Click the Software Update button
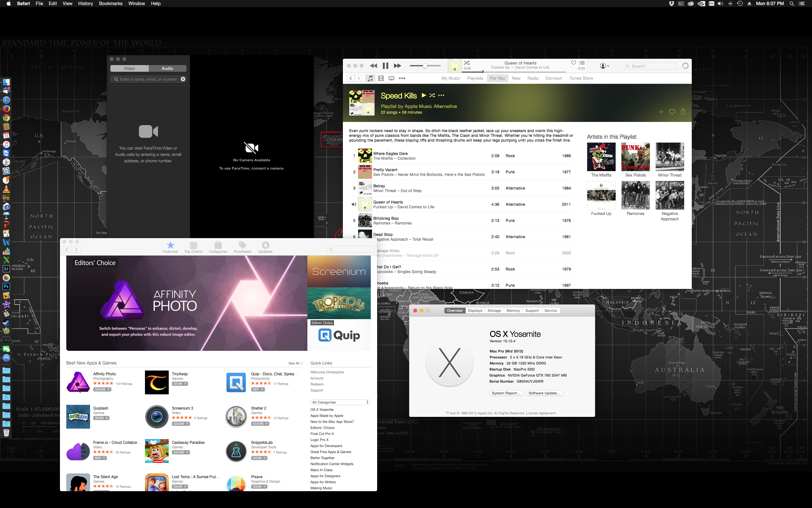The height and width of the screenshot is (508, 812). click(545, 393)
